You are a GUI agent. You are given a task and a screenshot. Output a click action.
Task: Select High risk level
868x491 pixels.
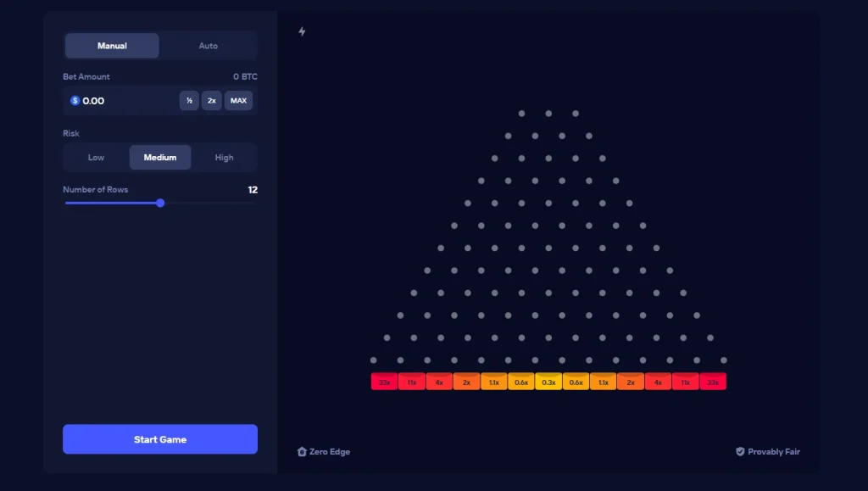click(224, 158)
